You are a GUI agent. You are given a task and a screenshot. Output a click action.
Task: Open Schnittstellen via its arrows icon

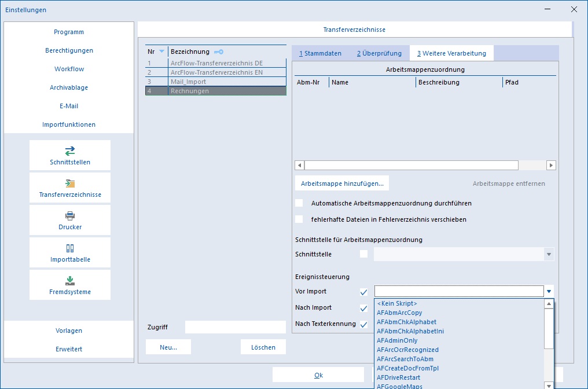70,151
